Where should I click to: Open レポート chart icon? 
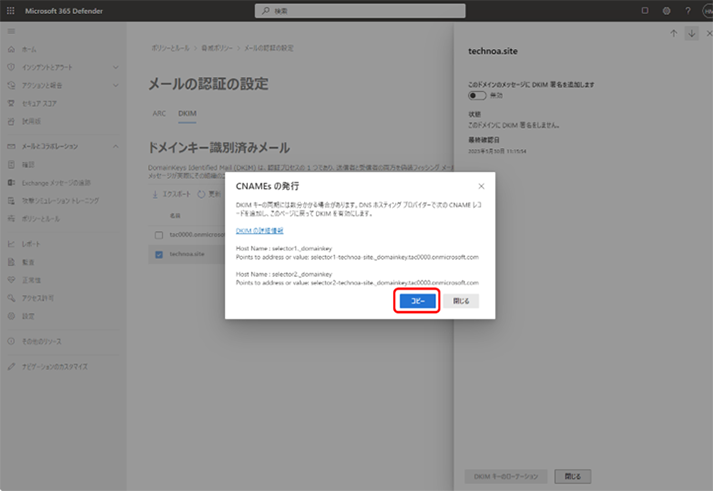[11, 244]
